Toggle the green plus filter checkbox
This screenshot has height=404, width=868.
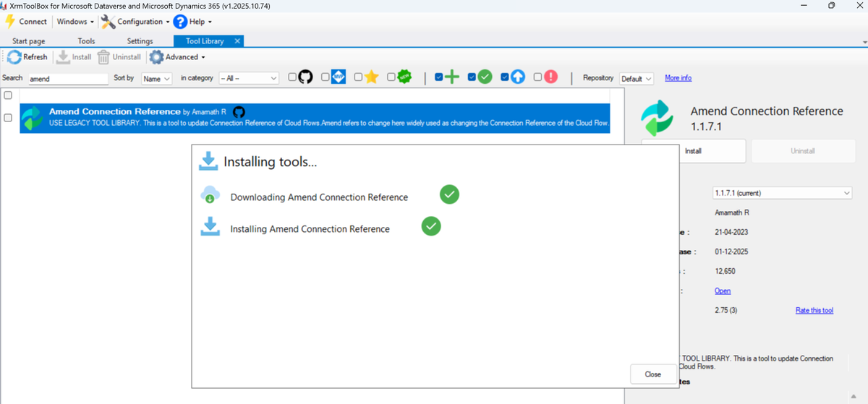tap(439, 77)
